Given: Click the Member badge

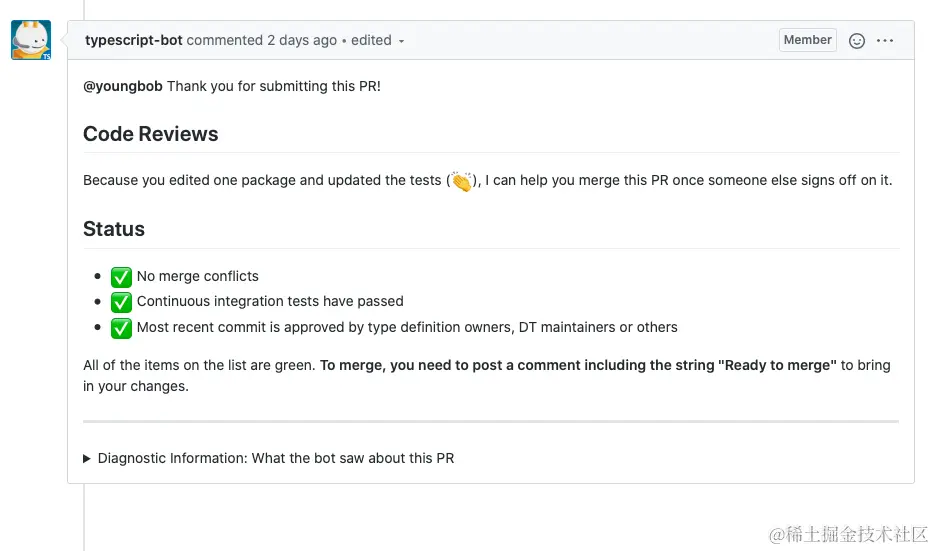Looking at the screenshot, I should (x=807, y=40).
